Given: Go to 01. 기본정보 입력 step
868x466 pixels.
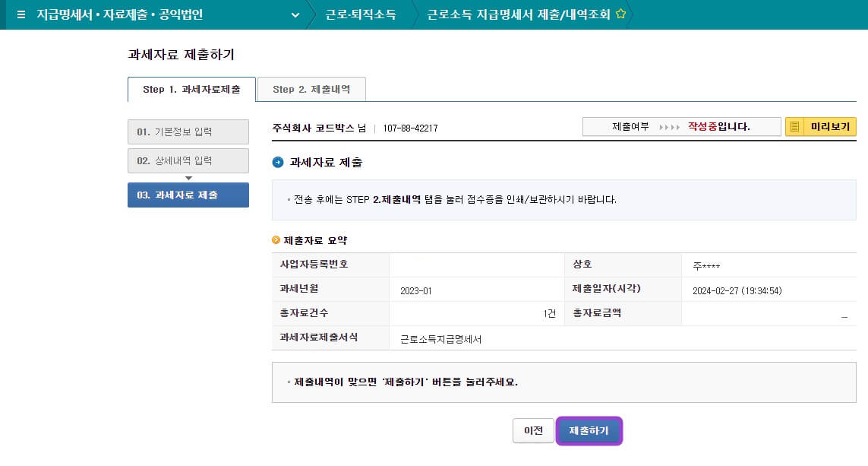Looking at the screenshot, I should 188,132.
